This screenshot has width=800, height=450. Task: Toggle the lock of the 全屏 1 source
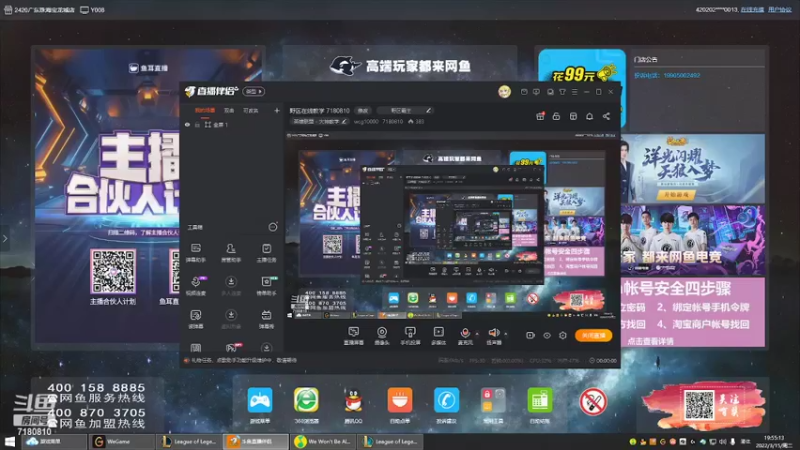click(197, 124)
